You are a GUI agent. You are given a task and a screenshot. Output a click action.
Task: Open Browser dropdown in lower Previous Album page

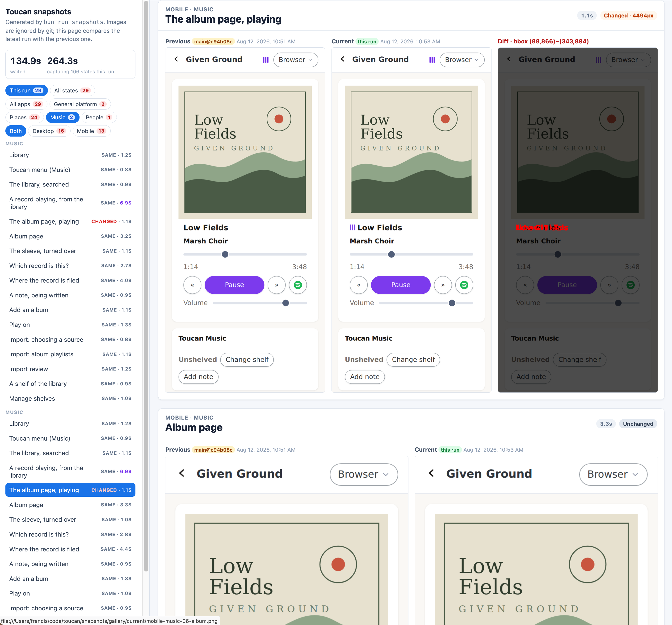364,474
